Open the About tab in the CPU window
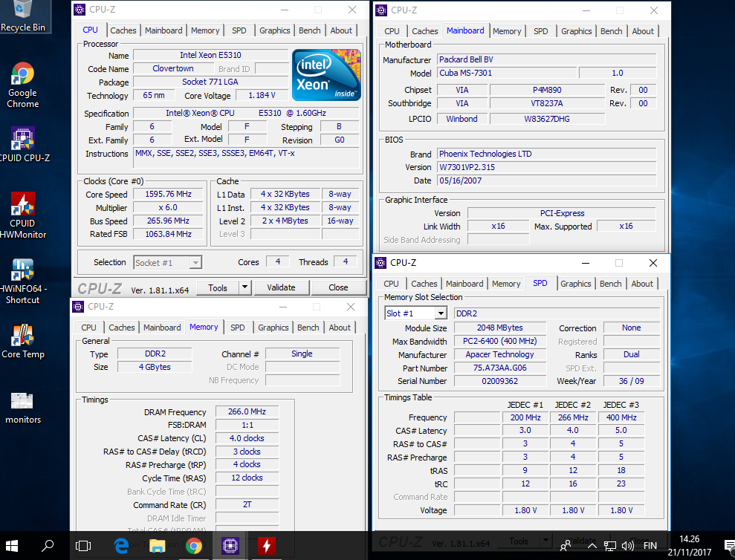 coord(341,30)
